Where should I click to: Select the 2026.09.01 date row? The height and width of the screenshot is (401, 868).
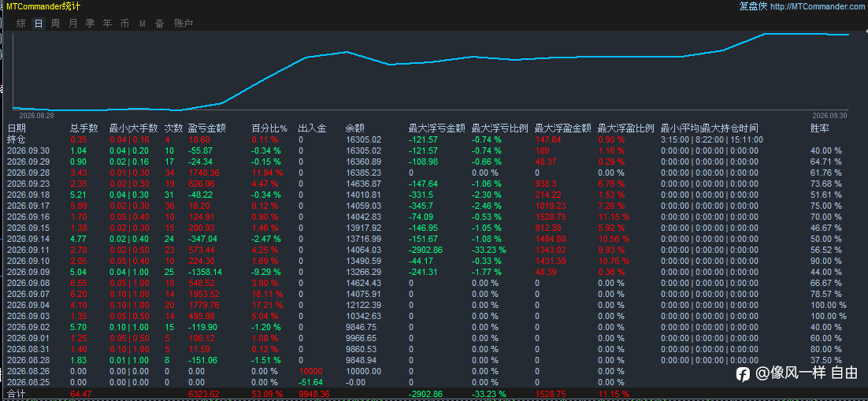coord(28,338)
